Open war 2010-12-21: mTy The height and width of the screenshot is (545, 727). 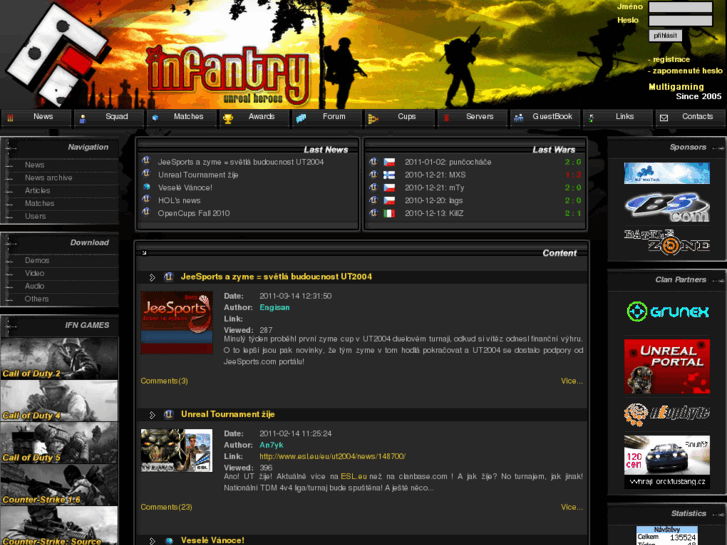point(434,188)
